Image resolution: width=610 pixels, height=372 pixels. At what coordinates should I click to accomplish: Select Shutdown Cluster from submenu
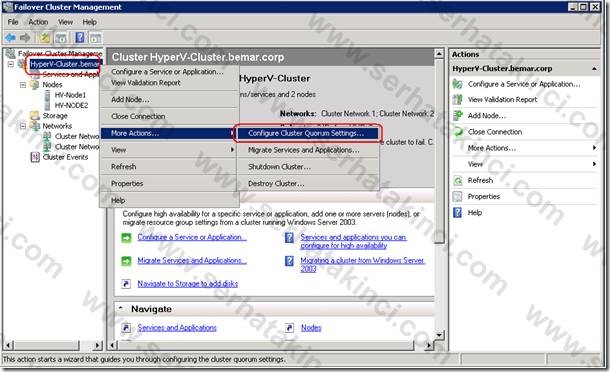pyautogui.click(x=307, y=167)
